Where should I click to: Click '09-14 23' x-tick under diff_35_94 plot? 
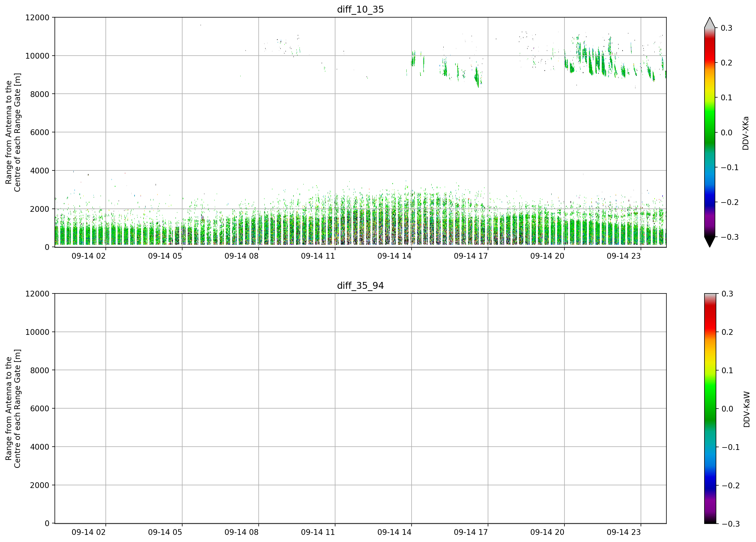tap(624, 532)
